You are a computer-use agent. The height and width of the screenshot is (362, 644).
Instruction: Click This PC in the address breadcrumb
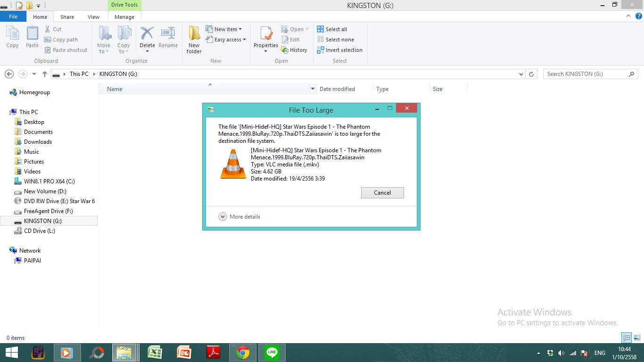(x=79, y=74)
